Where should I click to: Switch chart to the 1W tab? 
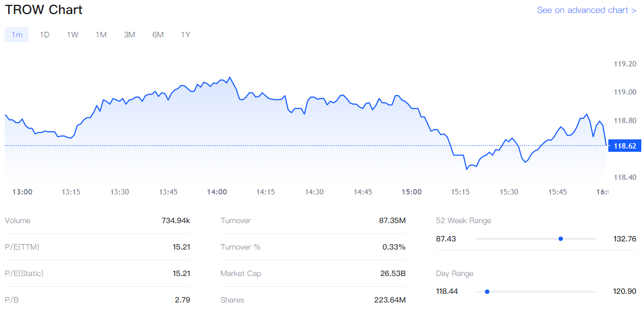click(x=72, y=35)
